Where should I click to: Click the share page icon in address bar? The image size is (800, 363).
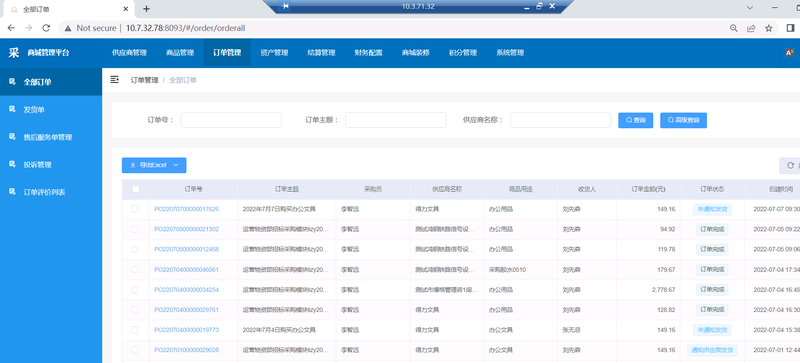[x=751, y=28]
